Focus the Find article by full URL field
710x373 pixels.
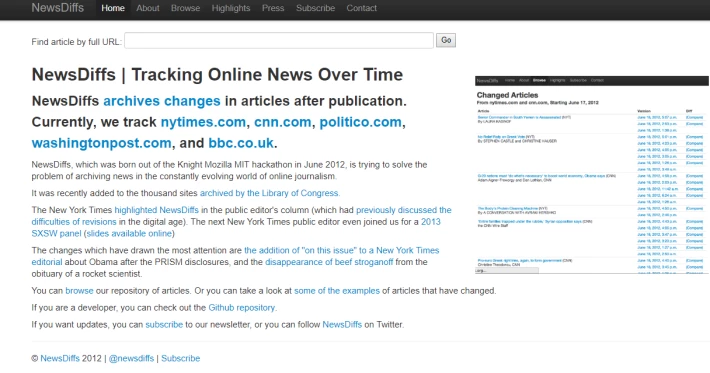click(x=279, y=40)
